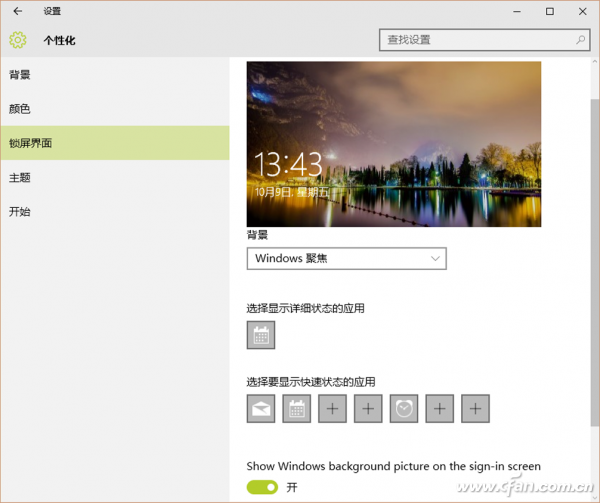Viewport: 600px width, 503px height.
Task: Click the 选择要显示快速状态的应用 label
Action: (x=311, y=382)
